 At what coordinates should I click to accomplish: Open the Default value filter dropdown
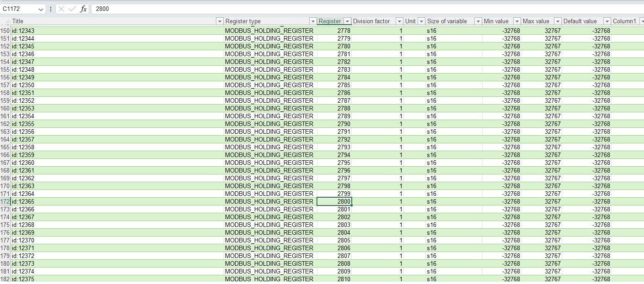click(607, 21)
